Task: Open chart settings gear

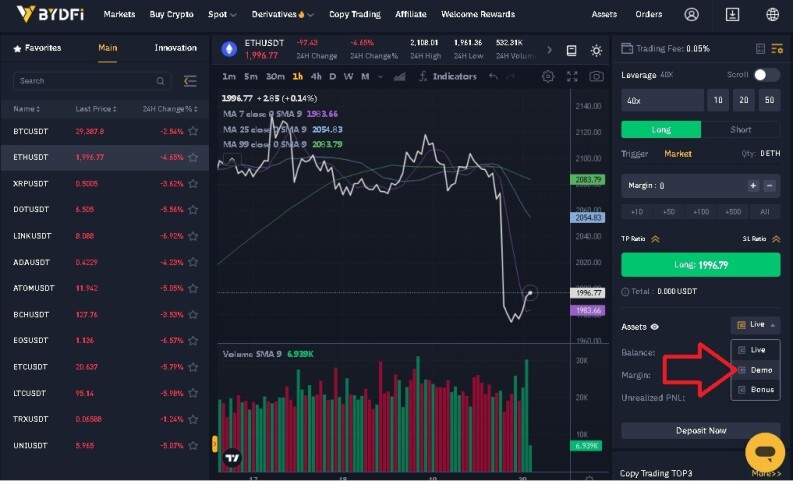Action: (x=548, y=76)
